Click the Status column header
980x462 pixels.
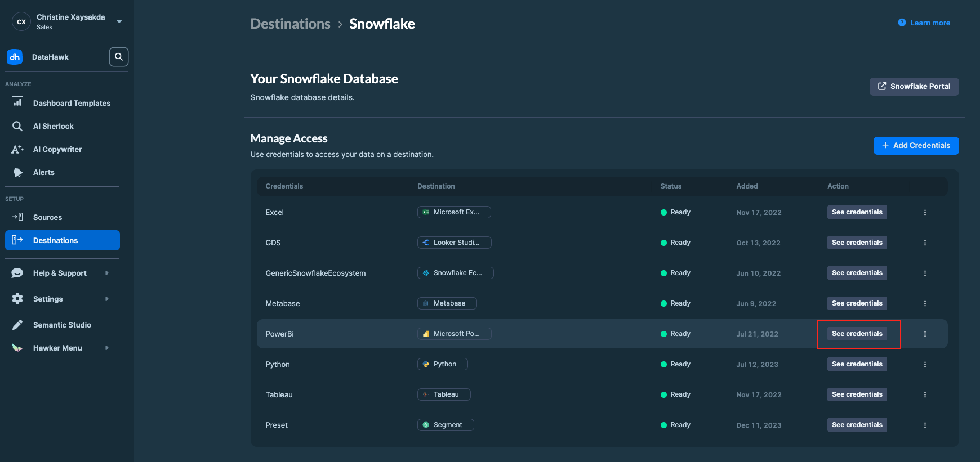(671, 186)
